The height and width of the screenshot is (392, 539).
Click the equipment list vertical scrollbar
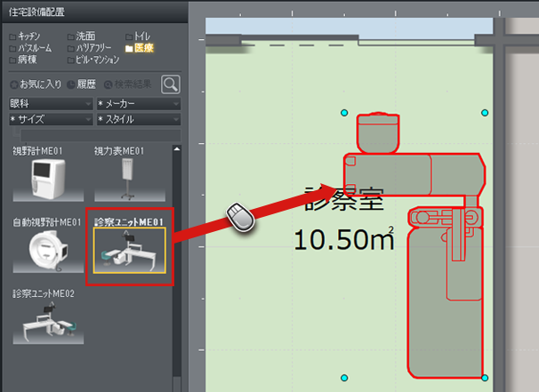[x=176, y=267]
